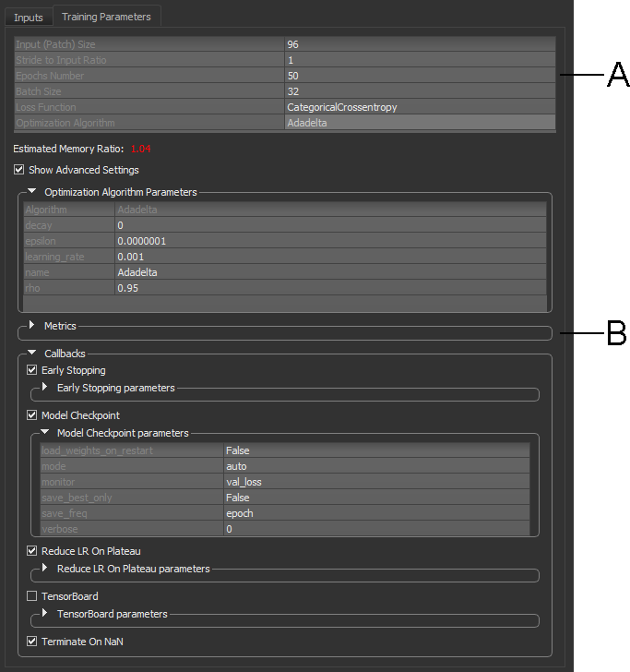Collapse the Callbacks section

[x=32, y=353]
